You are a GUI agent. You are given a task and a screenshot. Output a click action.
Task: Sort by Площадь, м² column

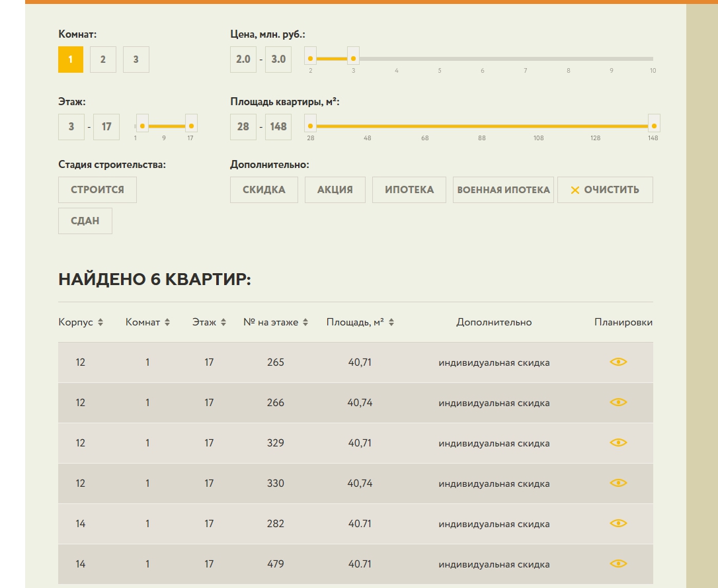[x=360, y=323]
